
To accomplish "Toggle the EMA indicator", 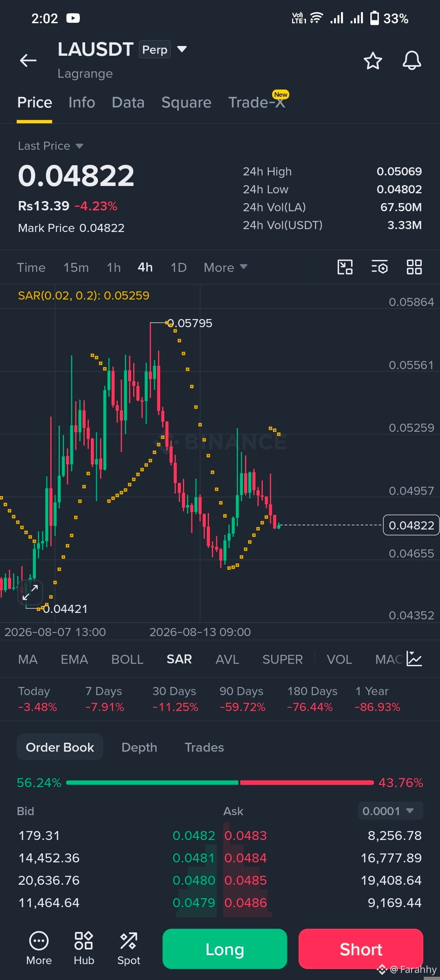I will pyautogui.click(x=74, y=659).
